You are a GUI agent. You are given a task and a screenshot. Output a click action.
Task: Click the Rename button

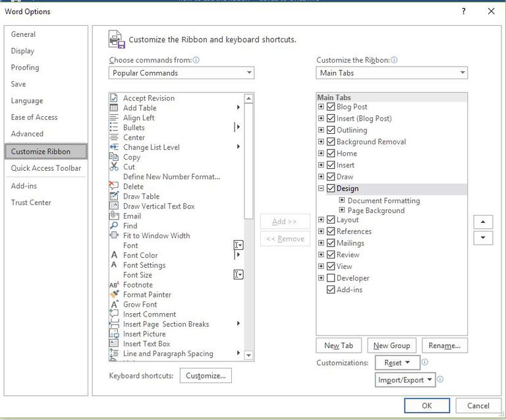click(444, 345)
